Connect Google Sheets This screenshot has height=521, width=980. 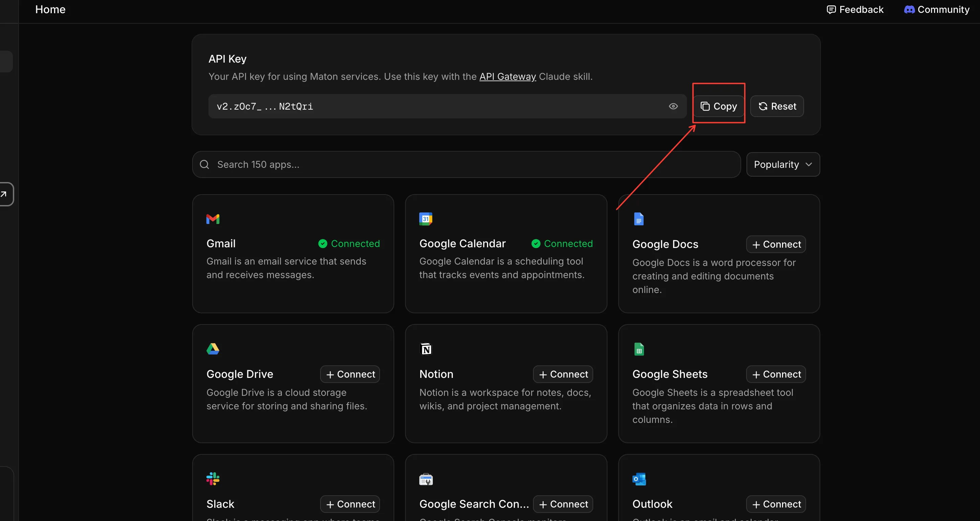pyautogui.click(x=776, y=374)
